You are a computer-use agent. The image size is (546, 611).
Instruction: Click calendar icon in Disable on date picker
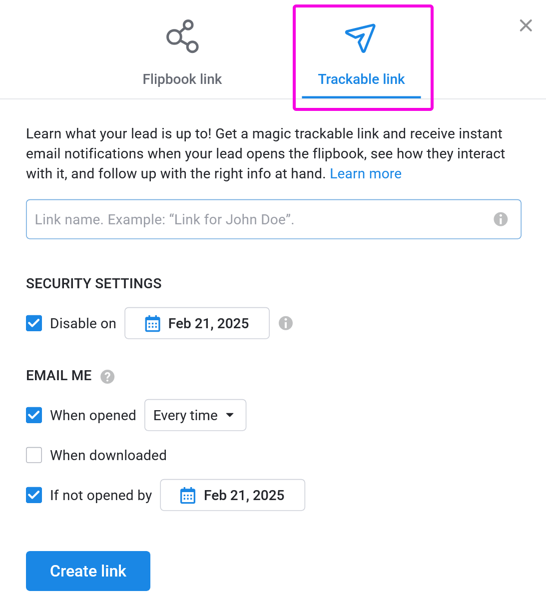[x=152, y=323]
